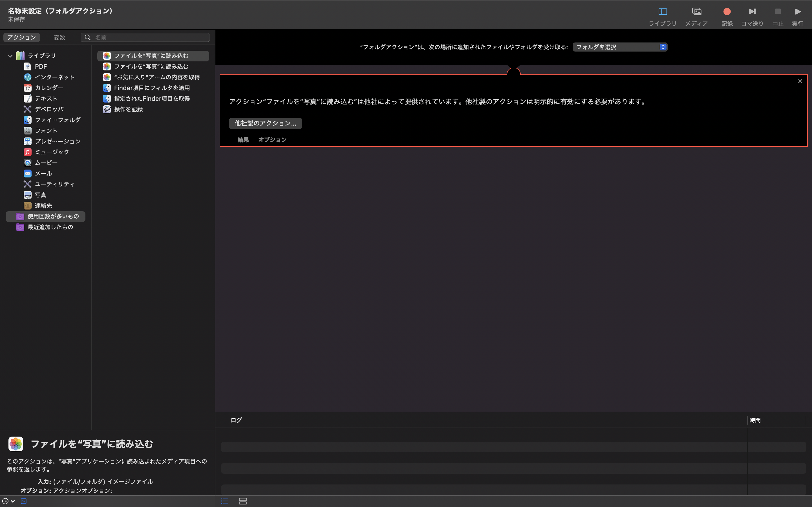
Task: Toggle variables pane view at bottom
Action: [242, 501]
